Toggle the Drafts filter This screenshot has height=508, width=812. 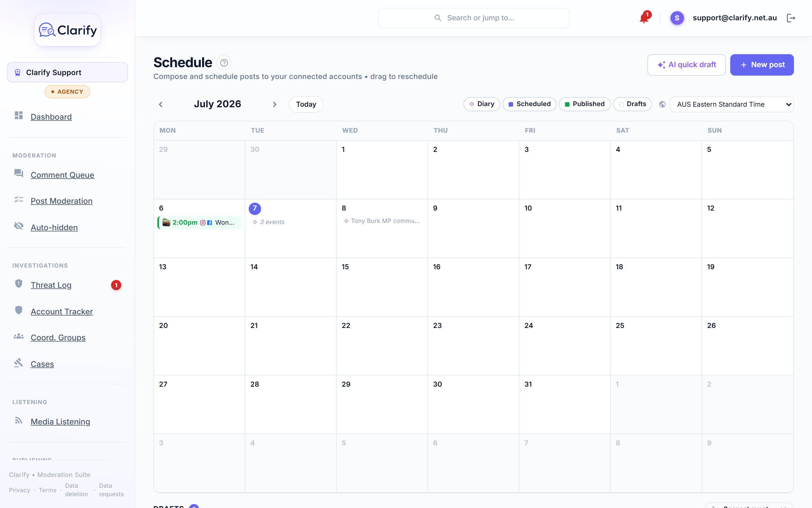tap(632, 104)
